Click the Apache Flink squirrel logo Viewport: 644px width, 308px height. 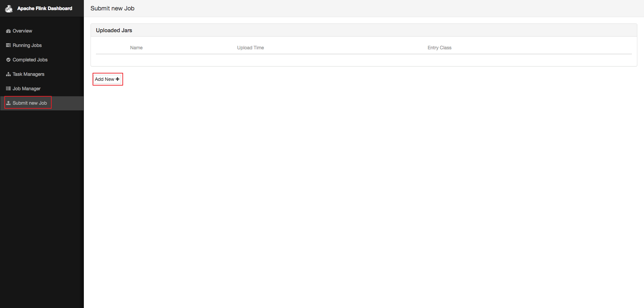[x=9, y=8]
